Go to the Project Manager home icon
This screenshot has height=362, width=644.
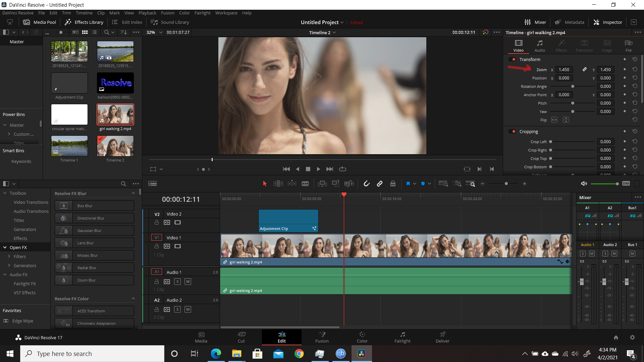click(x=616, y=338)
